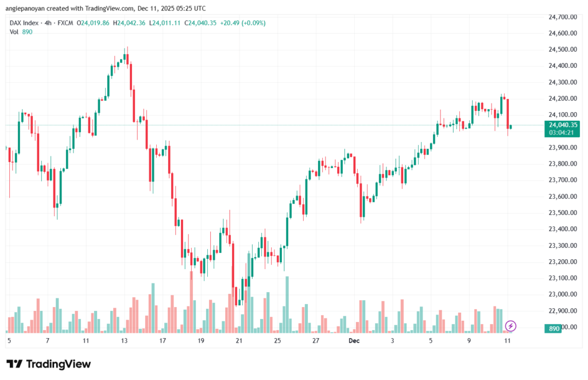Select the 13 date marker on time axis
The width and height of the screenshot is (588, 380).
point(124,340)
